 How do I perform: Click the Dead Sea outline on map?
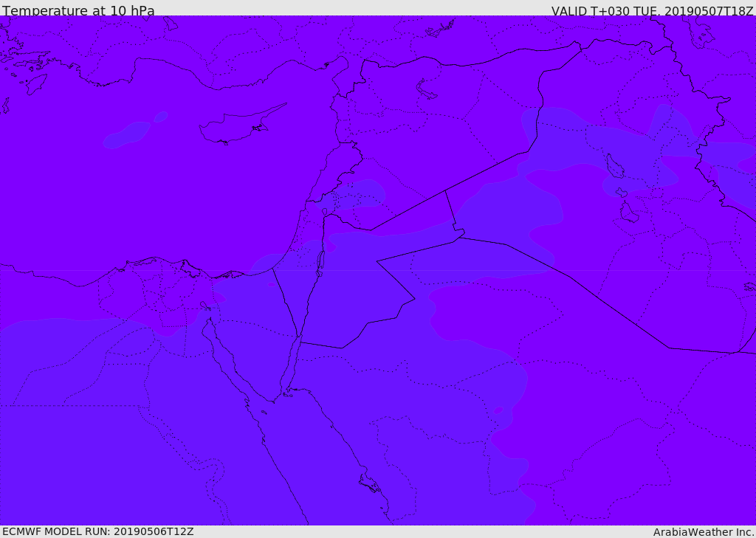pyautogui.click(x=320, y=263)
